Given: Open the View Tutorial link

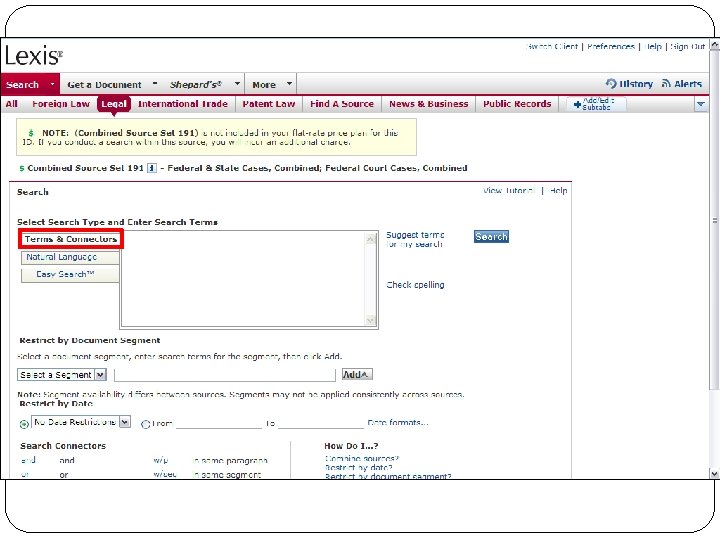Looking at the screenshot, I should tap(509, 191).
